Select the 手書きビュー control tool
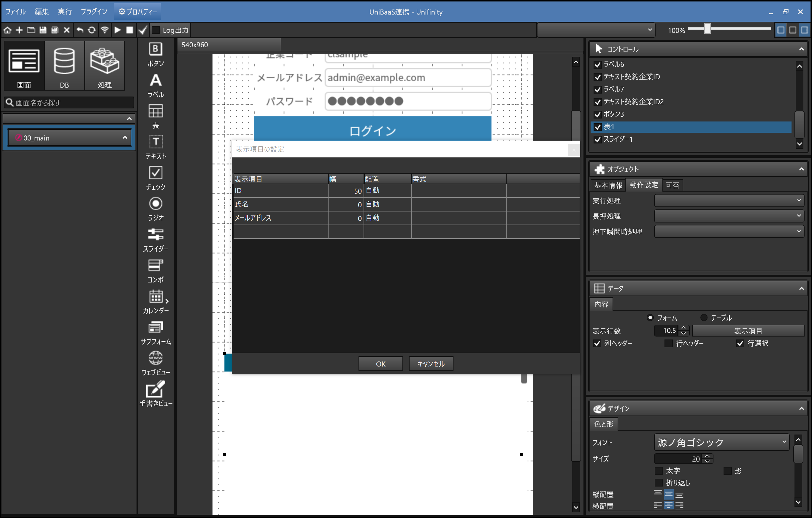 tap(156, 394)
